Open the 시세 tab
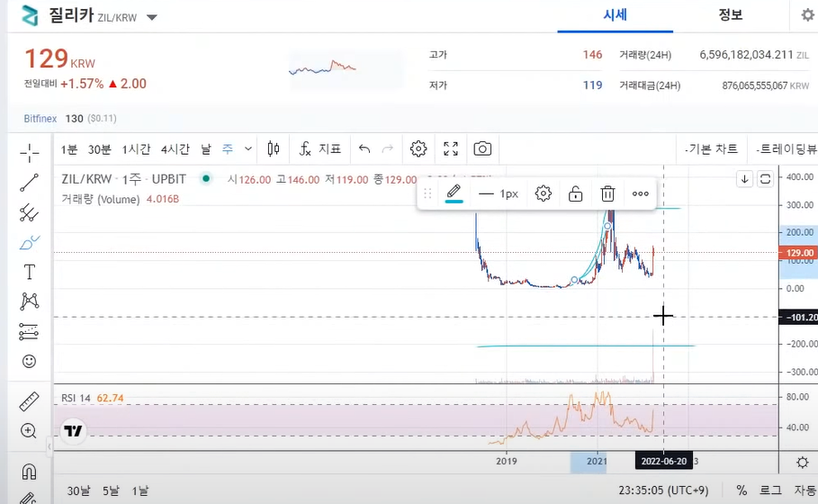The image size is (818, 504). click(x=615, y=15)
